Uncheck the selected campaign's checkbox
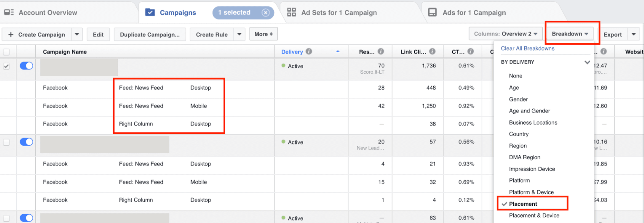Image resolution: width=644 pixels, height=223 pixels. (7, 66)
